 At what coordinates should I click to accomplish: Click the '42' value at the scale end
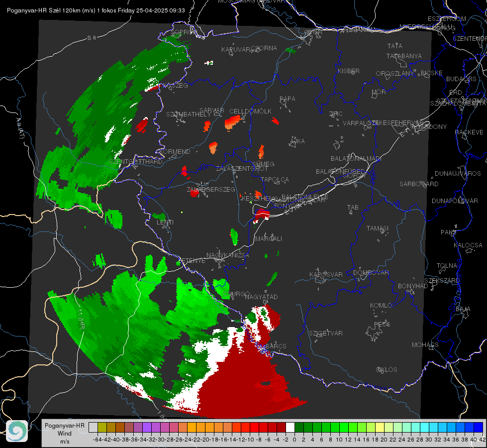click(x=483, y=440)
